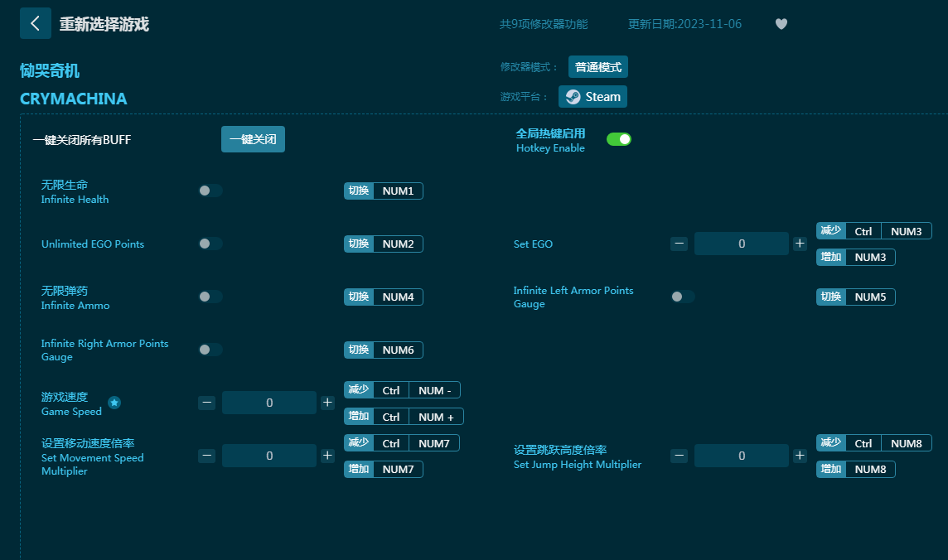Click NUM4 hotkey button for Infinite Ammo
This screenshot has height=560, width=948.
[x=398, y=297]
